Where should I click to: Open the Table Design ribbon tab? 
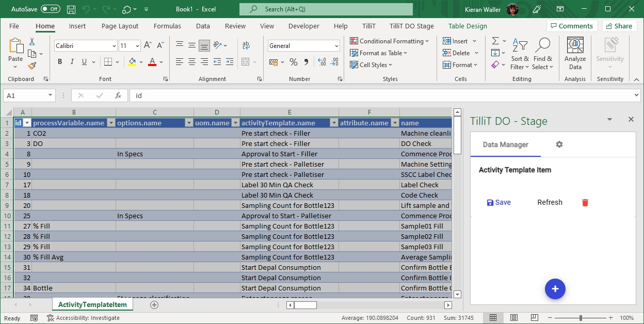point(468,26)
